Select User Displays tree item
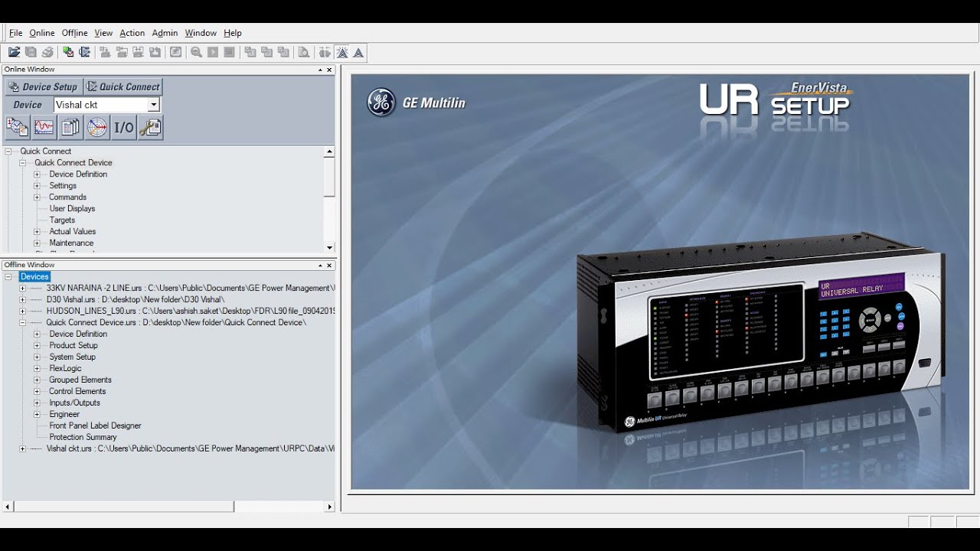Screen dimensions: 980x551 pyautogui.click(x=72, y=209)
